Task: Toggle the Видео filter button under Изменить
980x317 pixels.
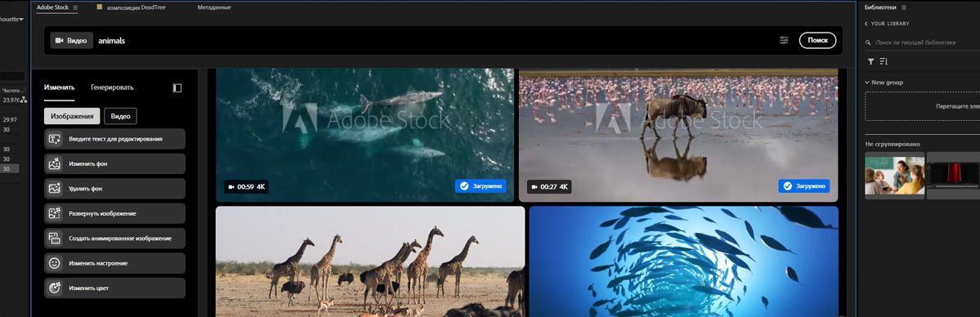Action: pyautogui.click(x=120, y=116)
